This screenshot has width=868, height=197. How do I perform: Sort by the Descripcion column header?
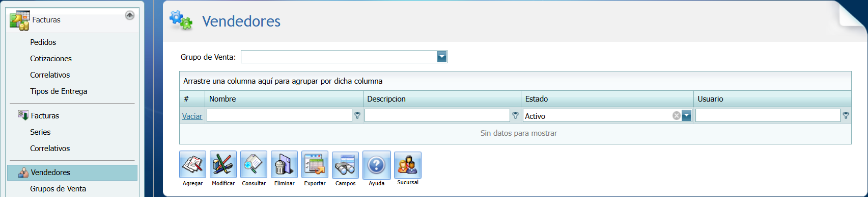pyautogui.click(x=442, y=99)
